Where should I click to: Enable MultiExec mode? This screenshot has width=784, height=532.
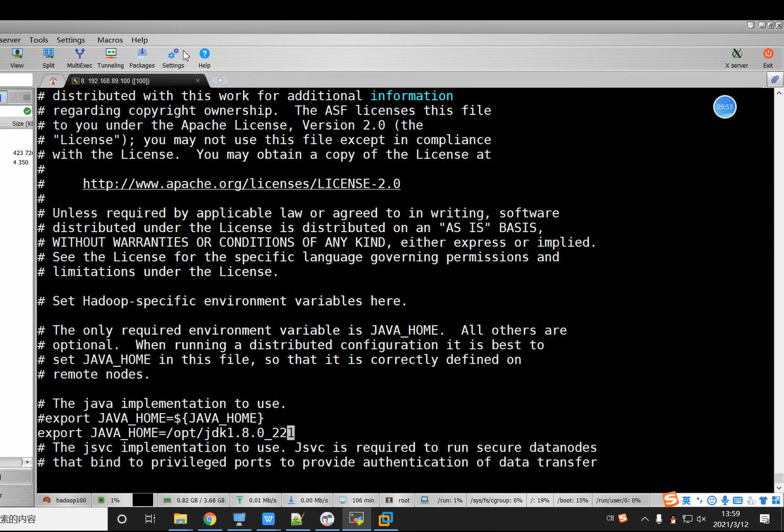click(80, 58)
